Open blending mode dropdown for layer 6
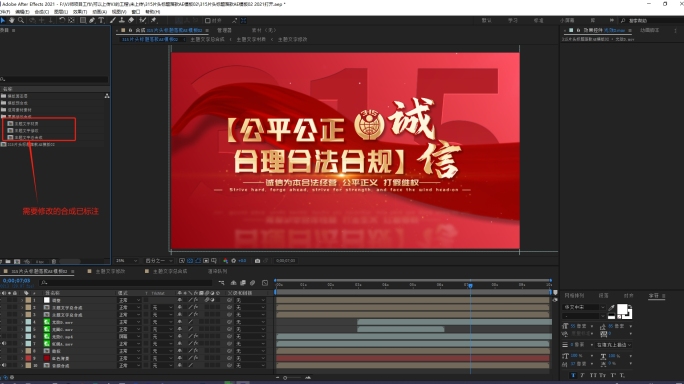Screen dimensions: 684x384 click(x=130, y=336)
